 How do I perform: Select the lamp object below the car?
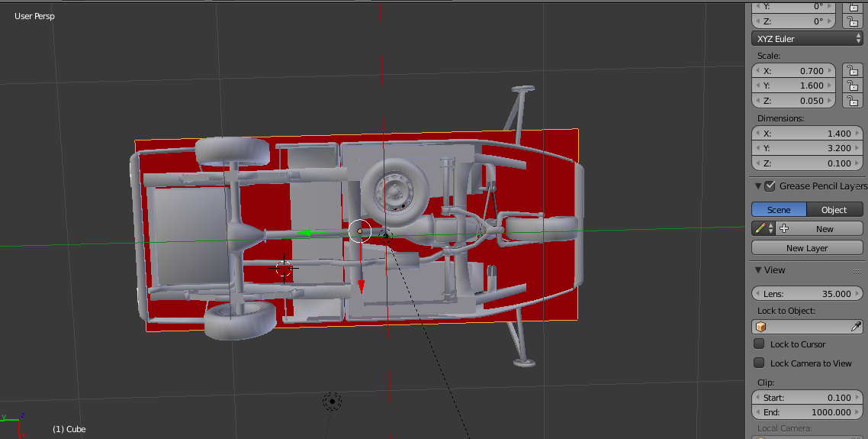(332, 402)
